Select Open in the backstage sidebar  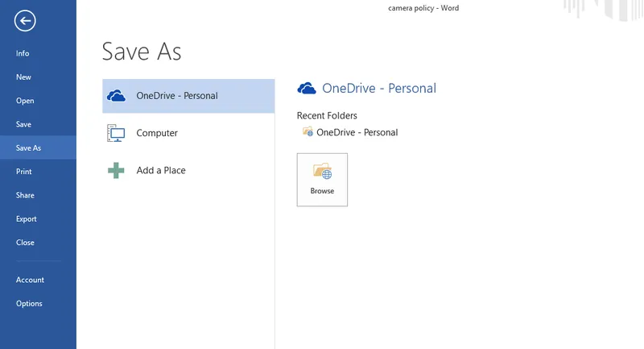tap(25, 101)
